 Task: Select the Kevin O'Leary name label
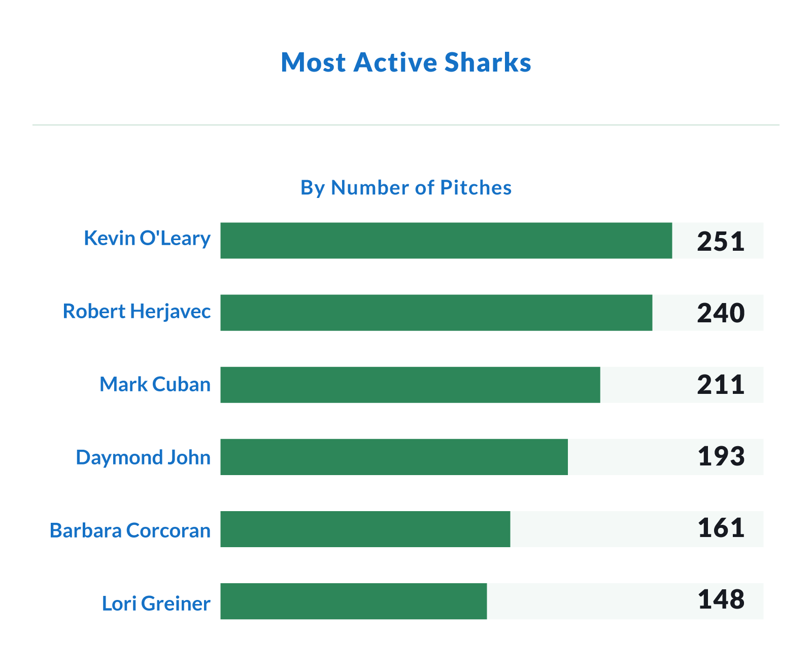147,239
